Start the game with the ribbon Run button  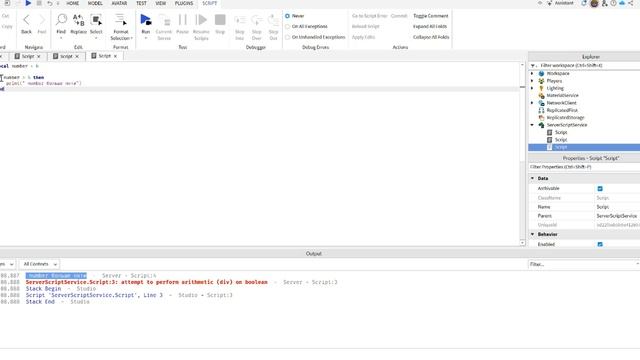pyautogui.click(x=146, y=20)
